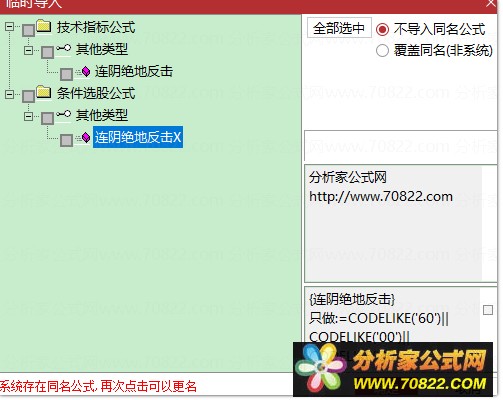Image resolution: width=503 pixels, height=400 pixels.
Task: Collapse 其他类型 under 条件选股公式
Action: [x=29, y=117]
